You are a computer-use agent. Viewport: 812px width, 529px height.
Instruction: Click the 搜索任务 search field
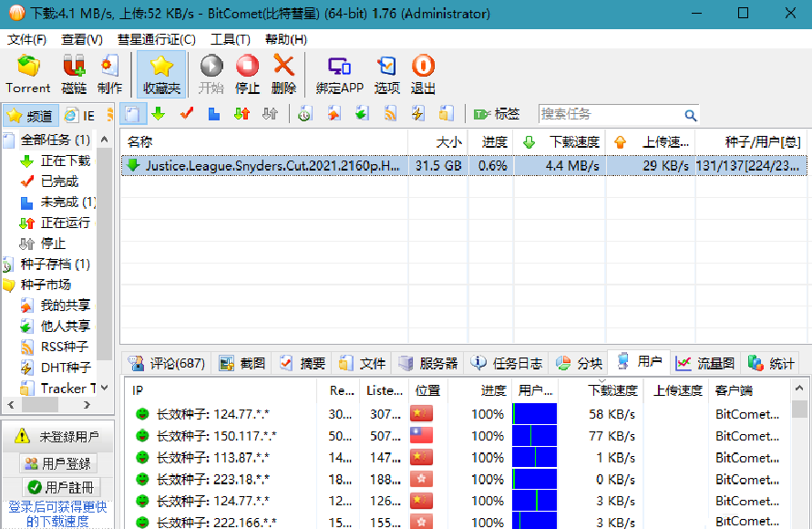coord(612,114)
